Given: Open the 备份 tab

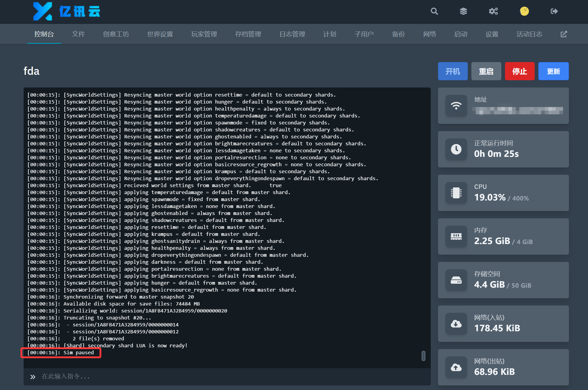Looking at the screenshot, I should point(398,34).
